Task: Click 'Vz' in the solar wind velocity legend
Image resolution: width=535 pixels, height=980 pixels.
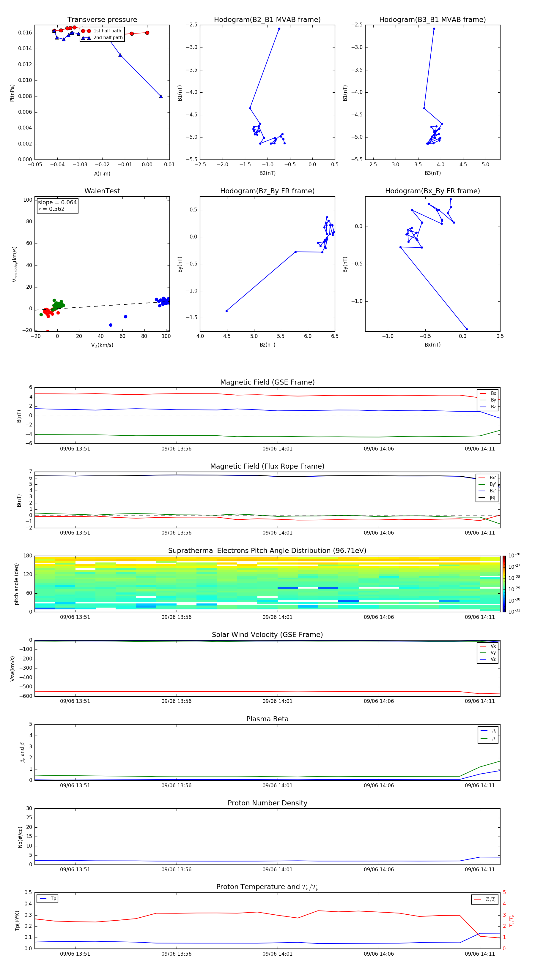Action: click(x=493, y=659)
